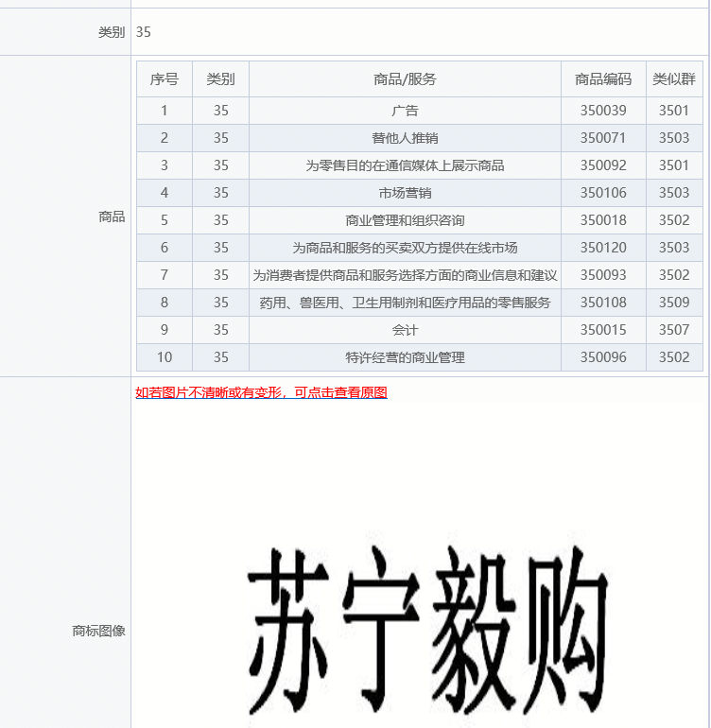Click similar group 3501 in 广告 row
Image resolution: width=711 pixels, height=728 pixels.
click(x=674, y=111)
